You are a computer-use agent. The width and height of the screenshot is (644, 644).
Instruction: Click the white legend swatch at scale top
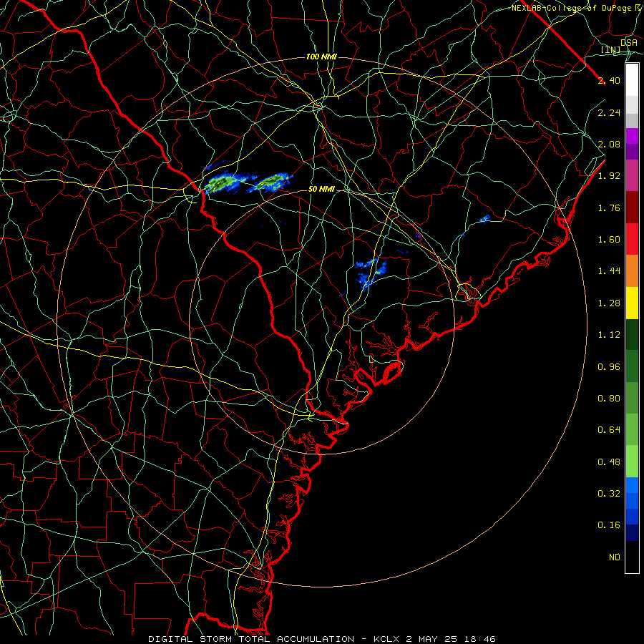[632, 80]
